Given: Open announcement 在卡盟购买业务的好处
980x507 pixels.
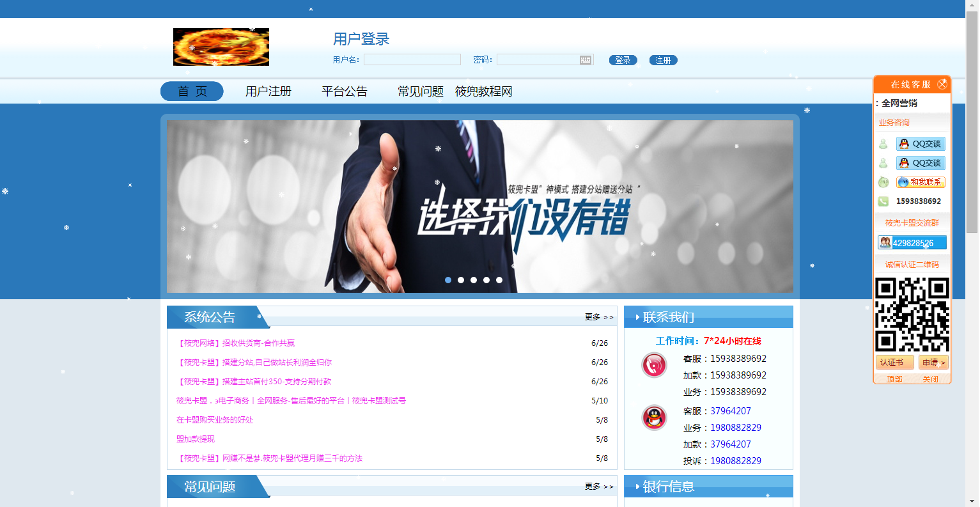Looking at the screenshot, I should (x=215, y=420).
